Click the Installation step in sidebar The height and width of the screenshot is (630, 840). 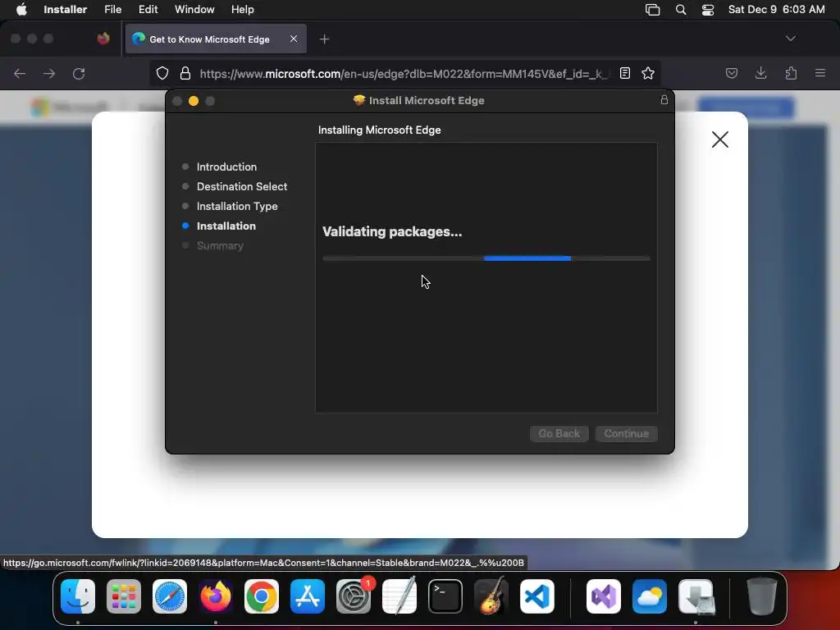click(226, 226)
